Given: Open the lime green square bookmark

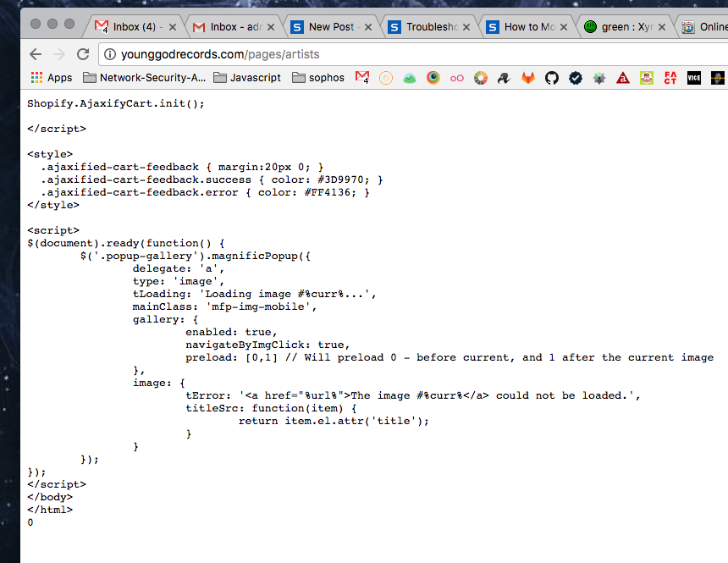Looking at the screenshot, I should coord(647,78).
